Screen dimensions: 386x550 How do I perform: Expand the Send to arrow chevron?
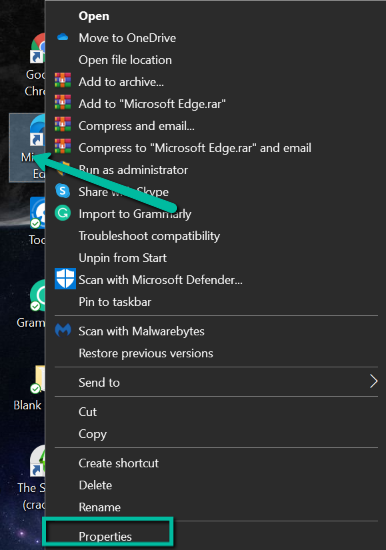pyautogui.click(x=374, y=381)
